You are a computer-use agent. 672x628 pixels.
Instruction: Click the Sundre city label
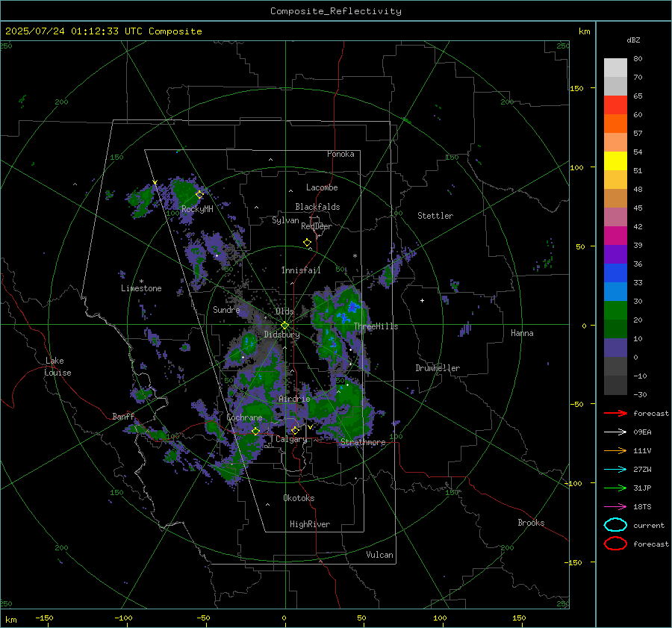point(226,309)
